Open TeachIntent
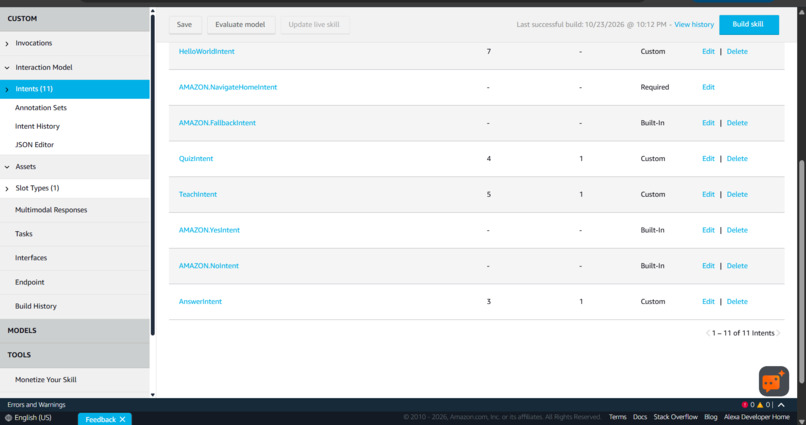 [x=198, y=194]
